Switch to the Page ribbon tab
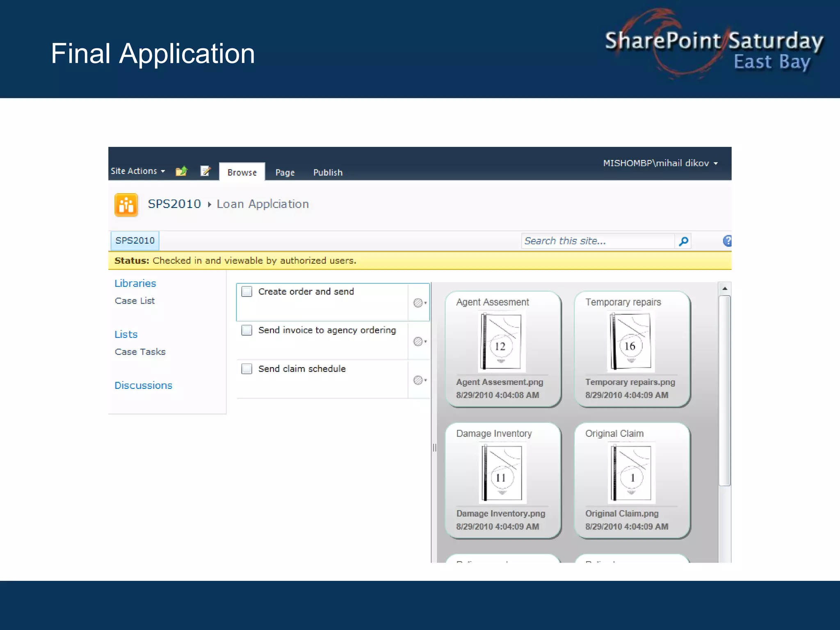 [x=285, y=173]
